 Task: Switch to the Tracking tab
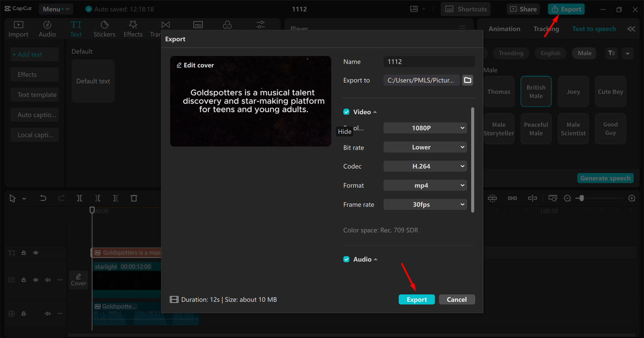pyautogui.click(x=546, y=29)
